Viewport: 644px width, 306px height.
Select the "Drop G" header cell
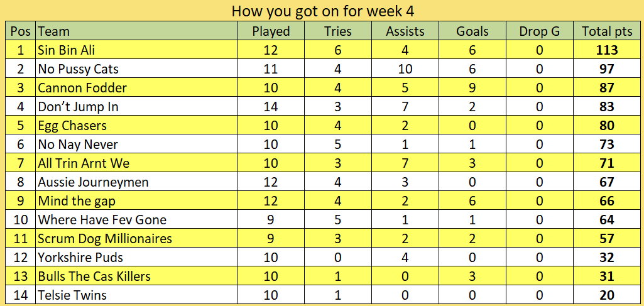tap(539, 31)
